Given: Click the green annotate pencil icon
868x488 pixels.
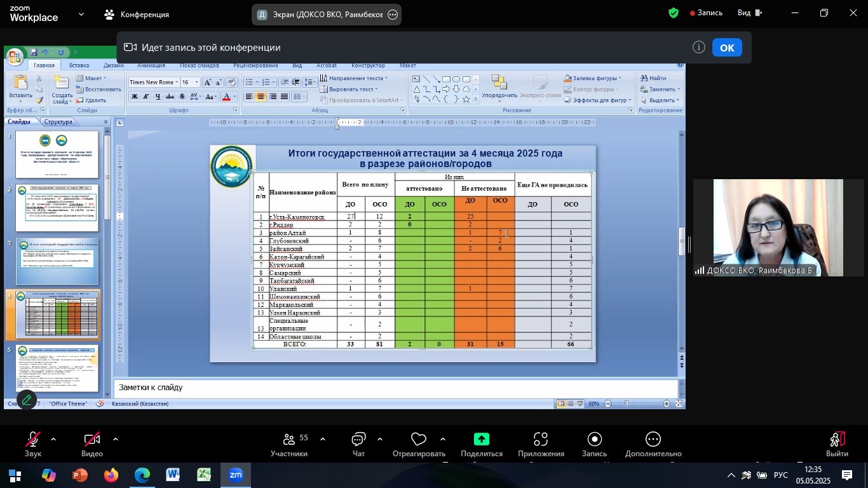Looking at the screenshot, I should pyautogui.click(x=26, y=400).
